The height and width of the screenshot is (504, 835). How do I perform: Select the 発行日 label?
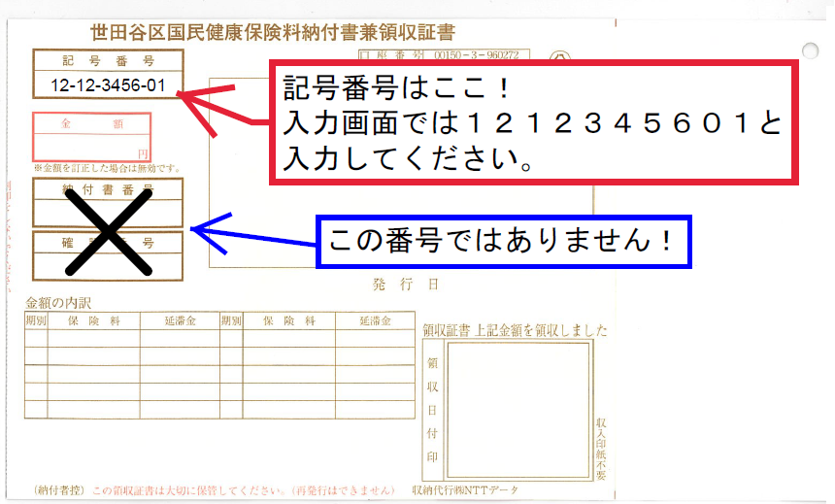click(x=405, y=286)
